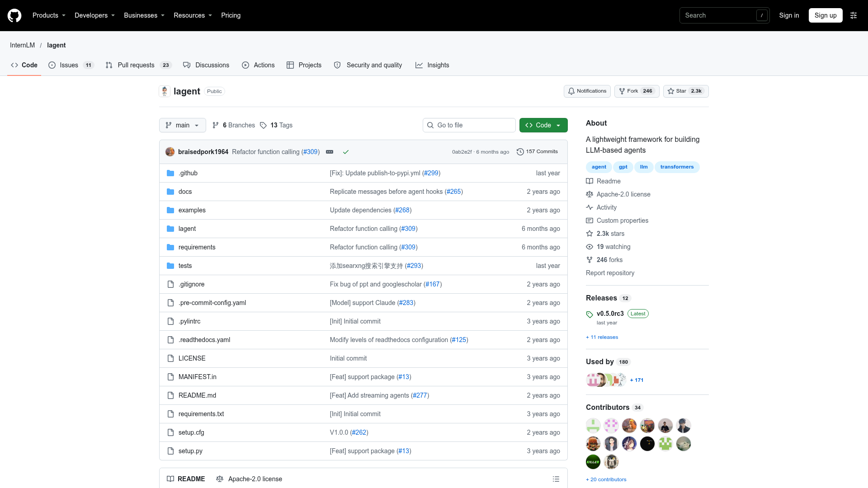Fork the repository

click(x=637, y=91)
